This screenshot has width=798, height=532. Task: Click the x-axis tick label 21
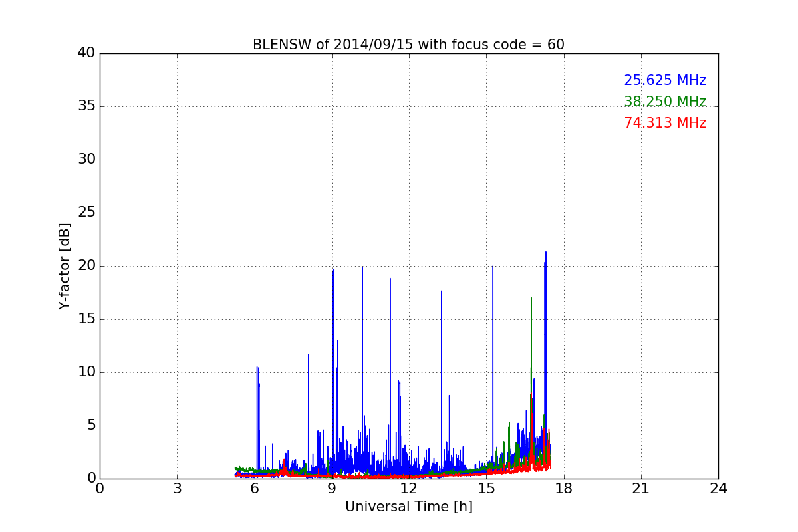pos(641,489)
